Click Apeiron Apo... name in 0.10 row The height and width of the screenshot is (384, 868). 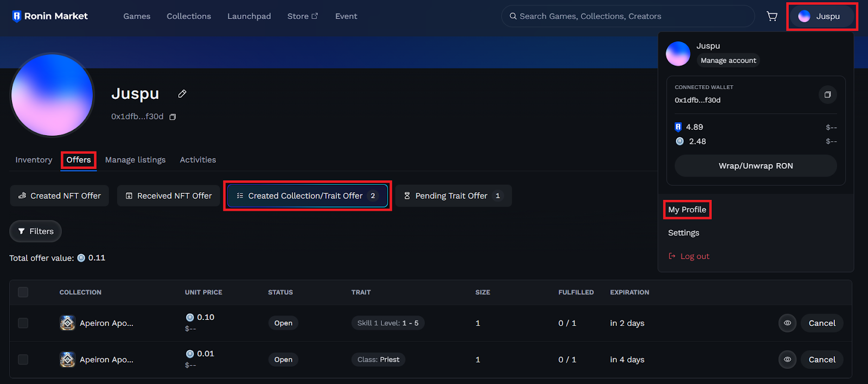(x=106, y=323)
